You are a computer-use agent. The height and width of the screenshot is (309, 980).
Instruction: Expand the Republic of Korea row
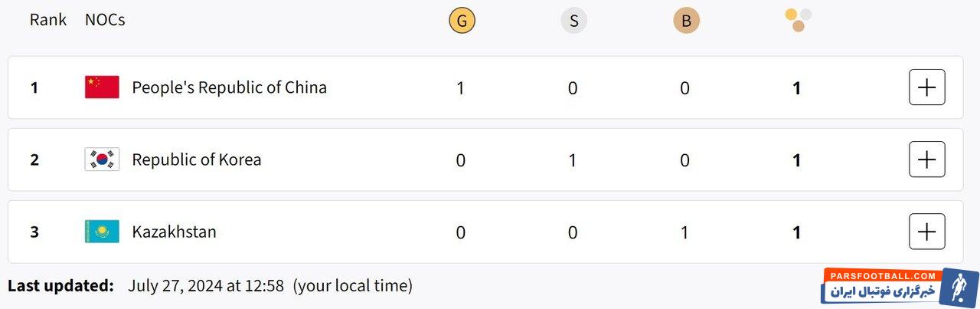pos(926,159)
